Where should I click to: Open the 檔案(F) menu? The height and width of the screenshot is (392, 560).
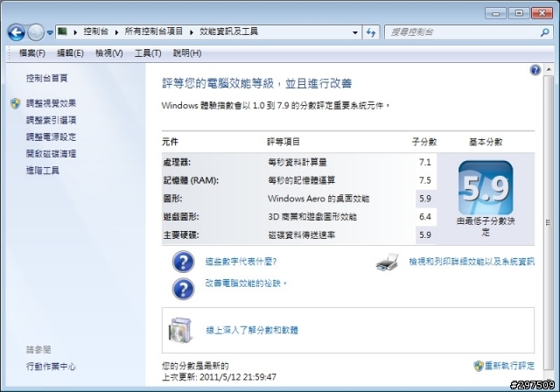tap(31, 53)
